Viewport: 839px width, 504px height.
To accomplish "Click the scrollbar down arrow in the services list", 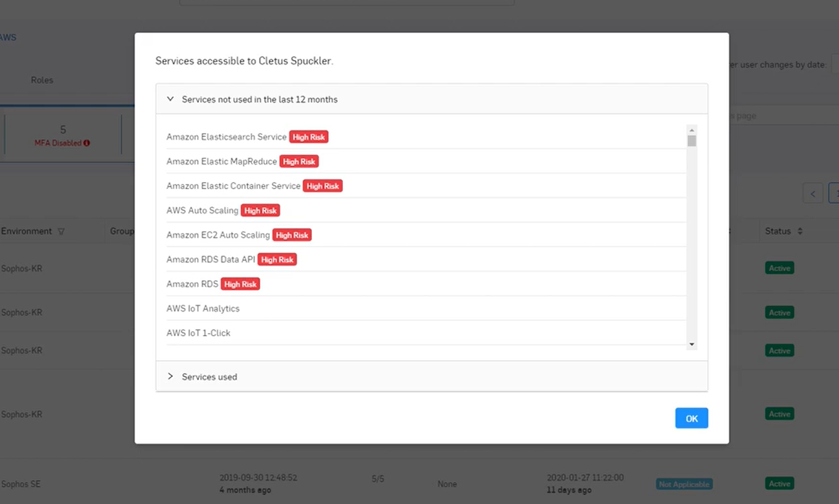I will pyautogui.click(x=692, y=344).
